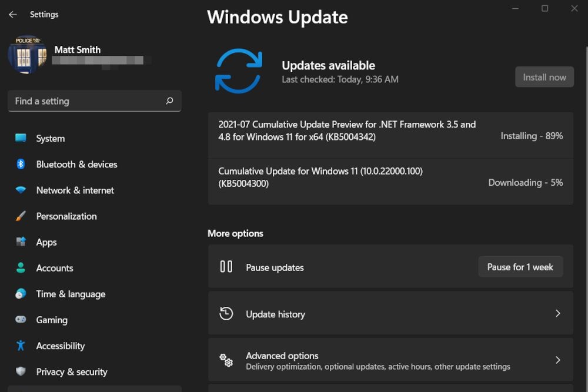
Task: Pause updates for 1 week
Action: tap(520, 266)
